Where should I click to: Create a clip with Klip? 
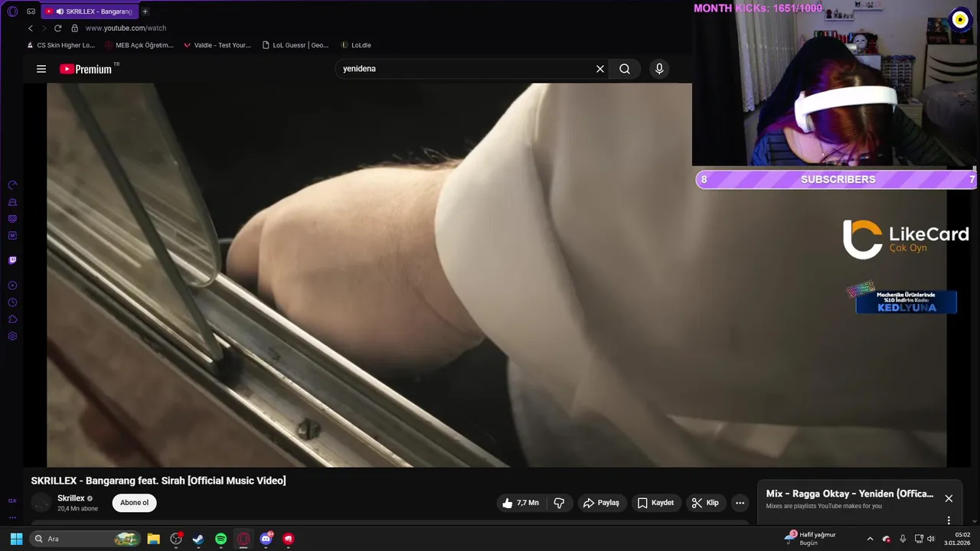(705, 503)
